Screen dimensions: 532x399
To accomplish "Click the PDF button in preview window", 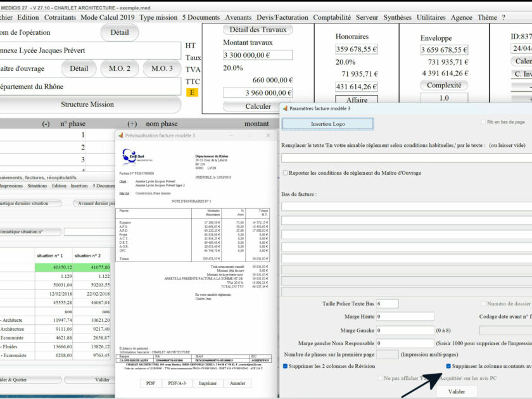I will click(x=150, y=383).
